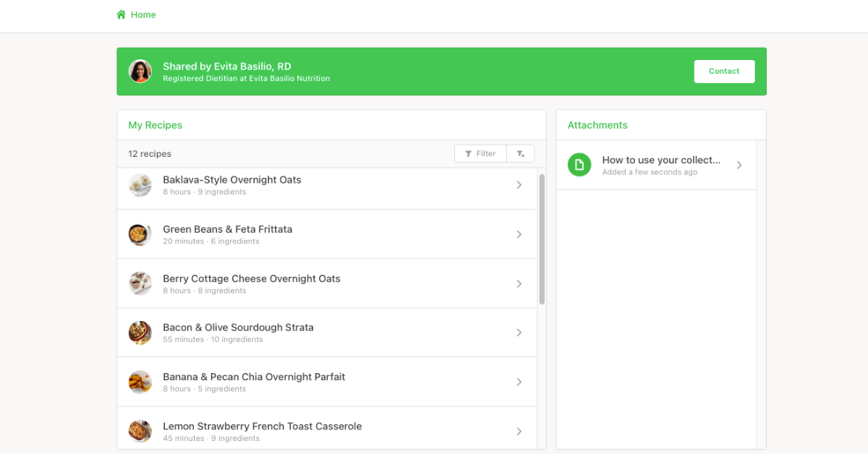Expand Green Beans & Feta Frittata chevron
Screen dimensions: 868x454
pyautogui.click(x=519, y=234)
